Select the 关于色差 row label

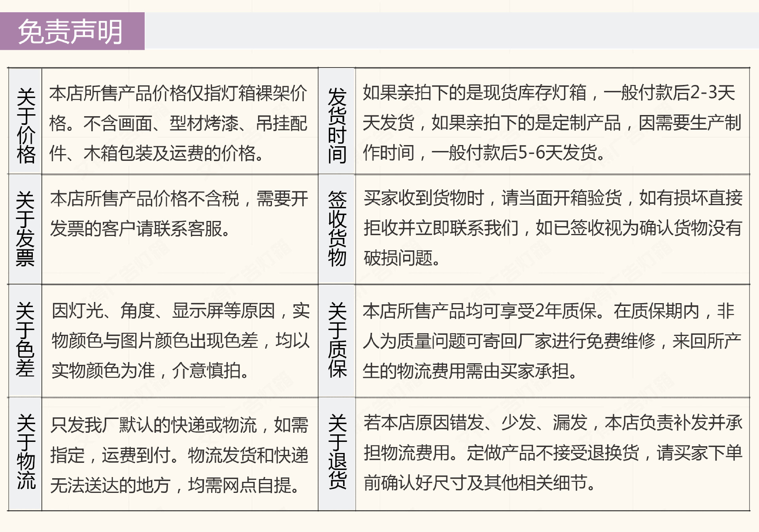click(x=25, y=340)
